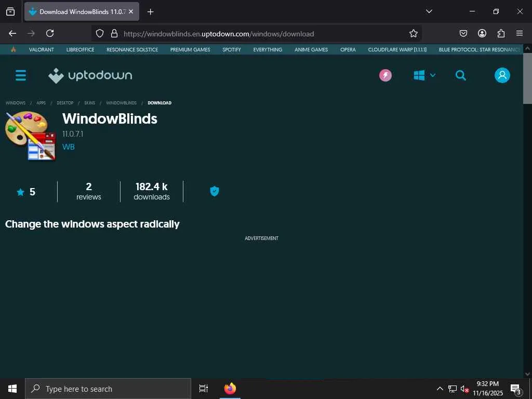Open EVERYTHING in the top bar
This screenshot has width=532, height=399.
tap(268, 49)
